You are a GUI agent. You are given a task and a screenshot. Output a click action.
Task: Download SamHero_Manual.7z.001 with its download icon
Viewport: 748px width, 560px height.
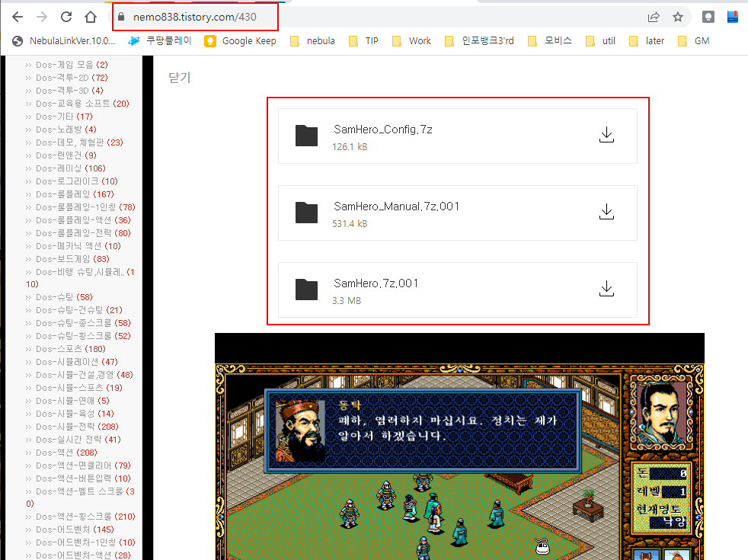[x=606, y=212]
